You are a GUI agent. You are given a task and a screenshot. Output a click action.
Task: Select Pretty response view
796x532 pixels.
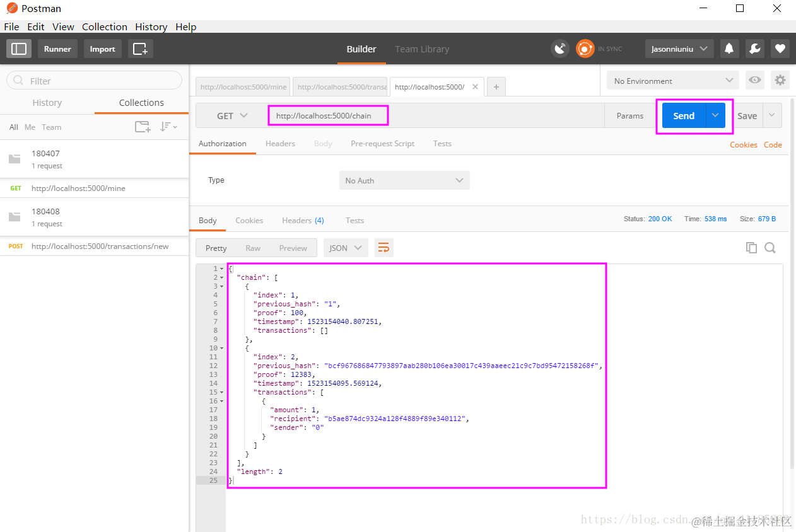pos(216,248)
